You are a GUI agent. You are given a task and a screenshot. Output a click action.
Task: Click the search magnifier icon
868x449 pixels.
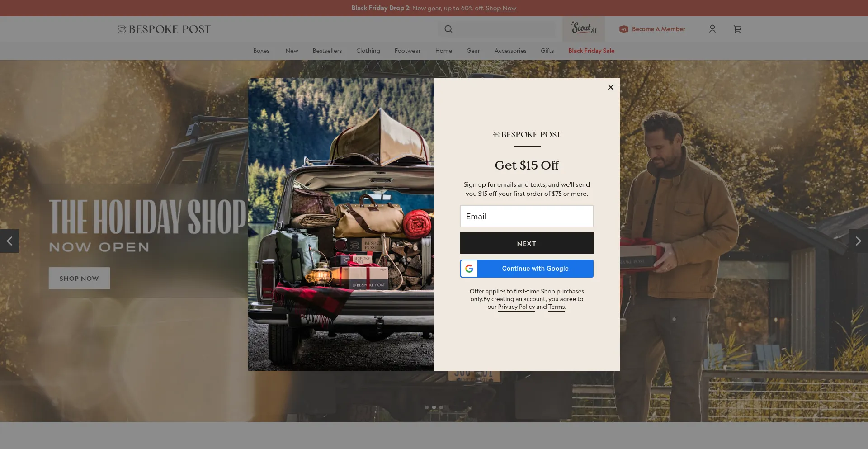[448, 29]
